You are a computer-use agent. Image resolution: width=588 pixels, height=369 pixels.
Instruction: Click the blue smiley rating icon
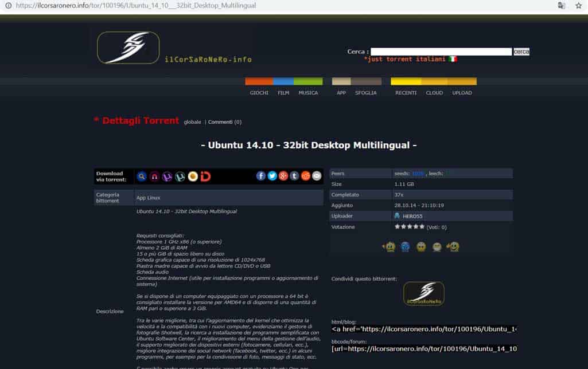pyautogui.click(x=406, y=247)
